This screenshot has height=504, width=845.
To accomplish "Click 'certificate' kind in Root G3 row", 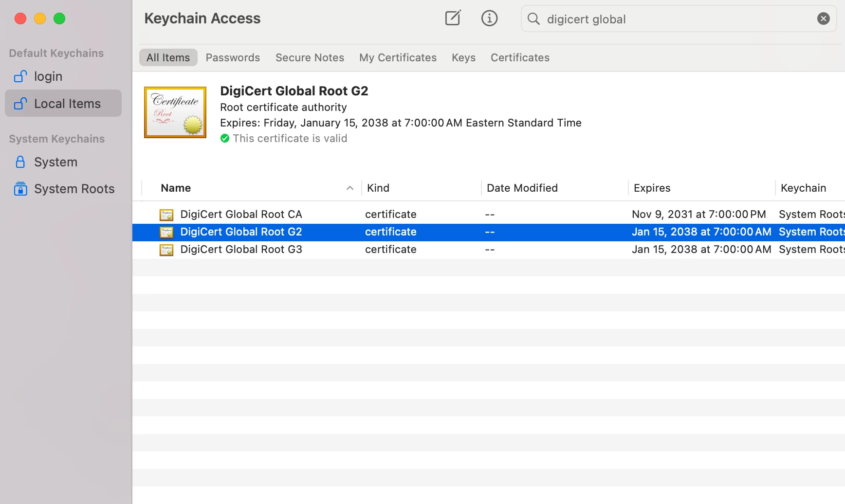I will 391,250.
